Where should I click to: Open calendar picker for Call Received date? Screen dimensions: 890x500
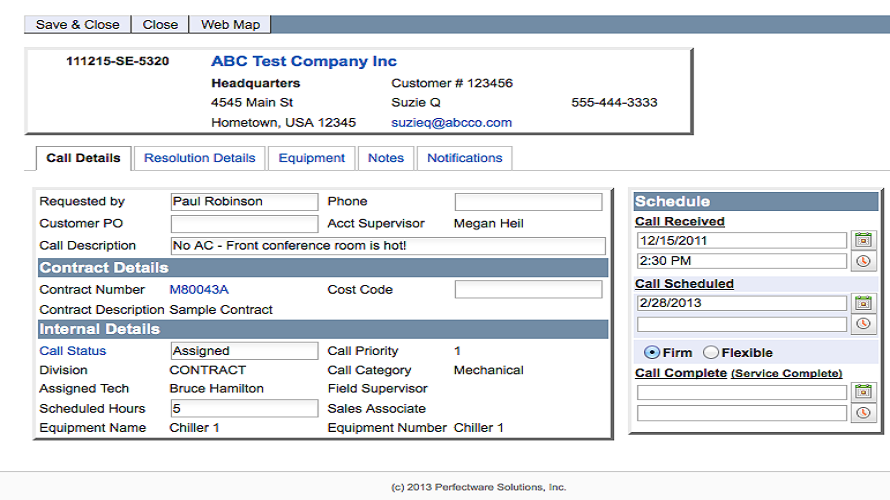pyautogui.click(x=863, y=240)
